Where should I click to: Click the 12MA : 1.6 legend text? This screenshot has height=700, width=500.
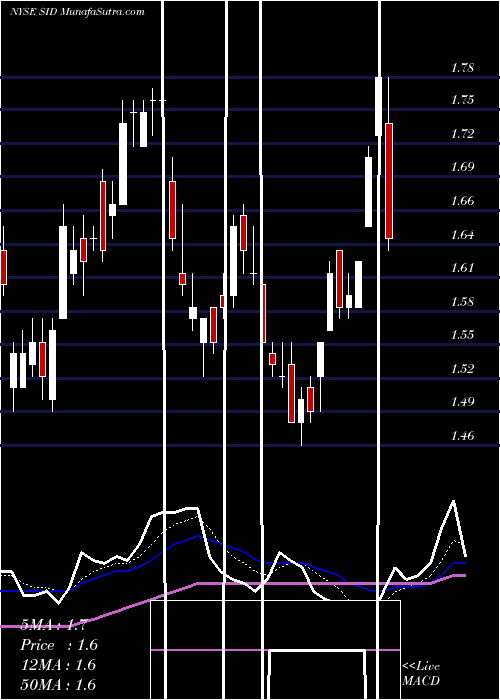tap(58, 665)
